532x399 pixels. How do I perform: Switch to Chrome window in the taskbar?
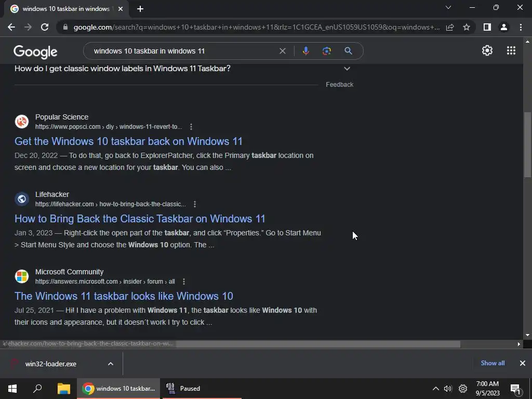118,389
